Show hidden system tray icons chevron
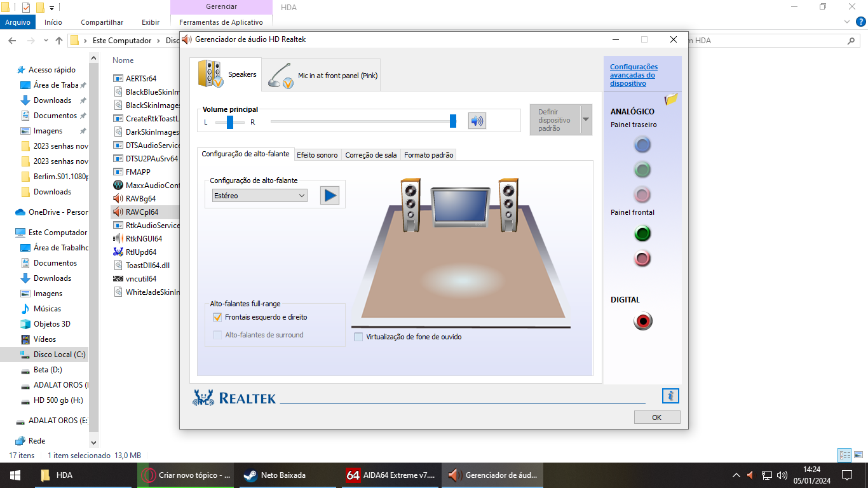 736,475
